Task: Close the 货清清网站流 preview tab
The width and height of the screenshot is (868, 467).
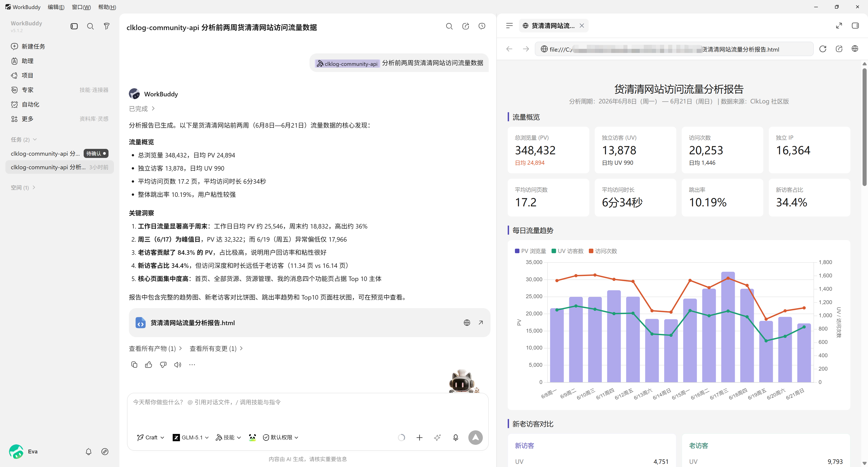Action: (582, 26)
